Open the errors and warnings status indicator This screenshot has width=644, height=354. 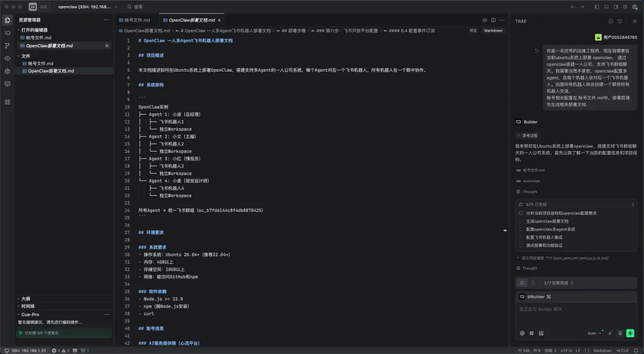coord(60,350)
